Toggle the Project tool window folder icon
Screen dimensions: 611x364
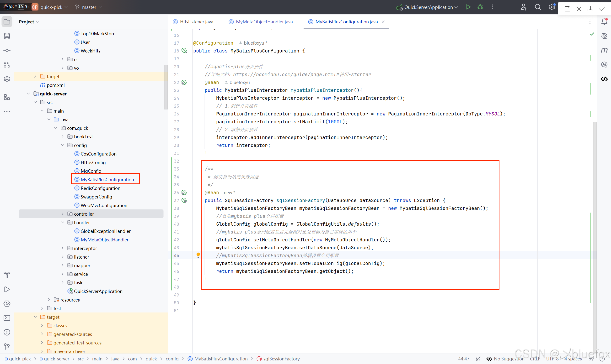tap(7, 22)
